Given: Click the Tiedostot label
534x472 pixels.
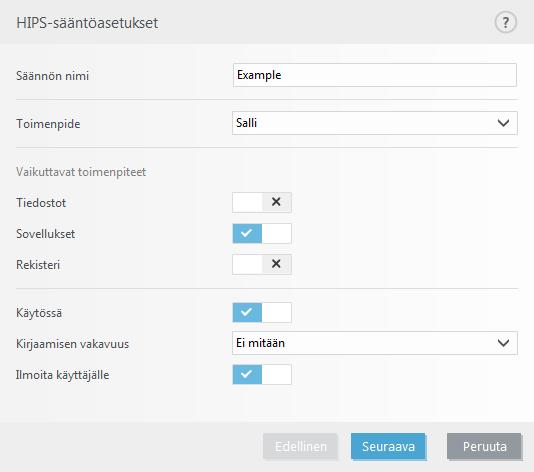Looking at the screenshot, I should [x=41, y=203].
